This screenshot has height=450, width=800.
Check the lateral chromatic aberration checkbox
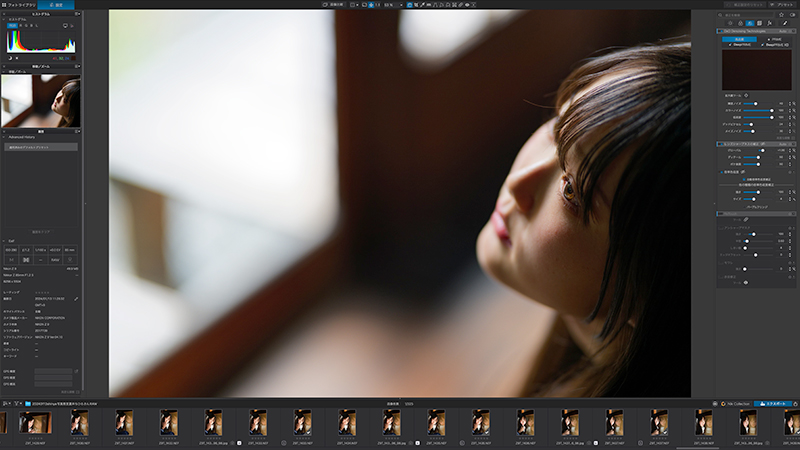tap(744, 180)
